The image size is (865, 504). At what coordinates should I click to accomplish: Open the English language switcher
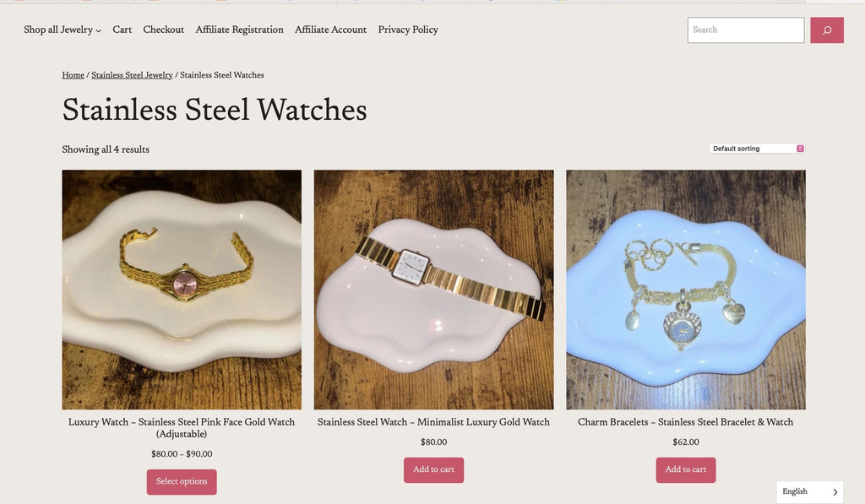coord(810,492)
